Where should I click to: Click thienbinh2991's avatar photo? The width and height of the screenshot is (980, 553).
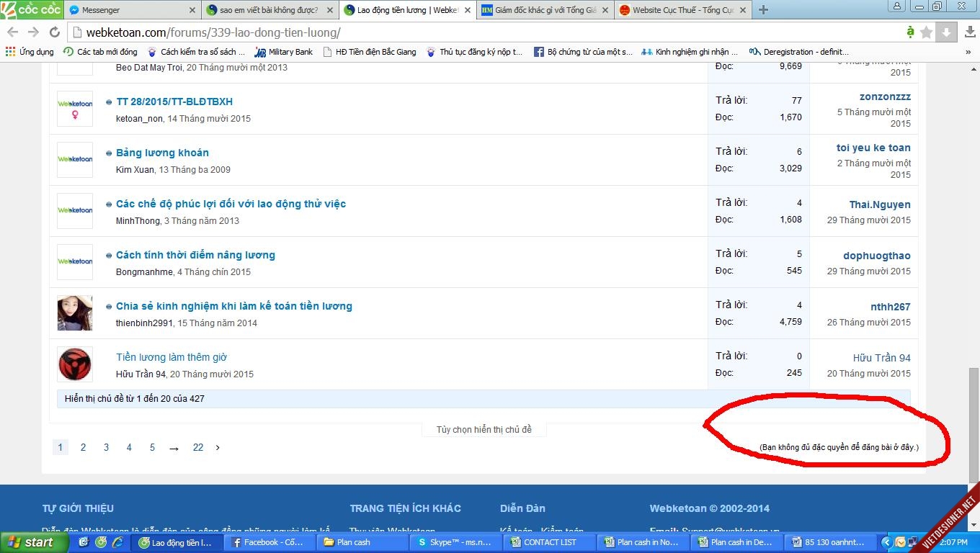75,313
